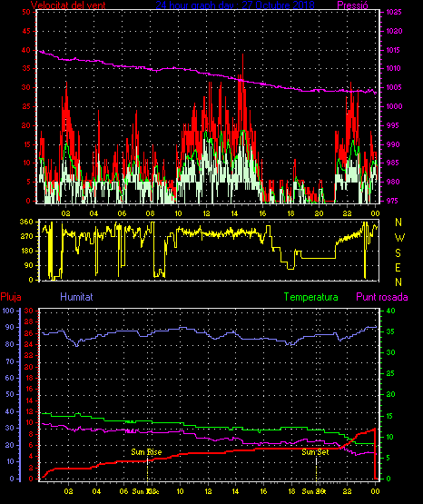This screenshot has height=504, width=423.
Task: Click humidity axis value 50
Action: point(10,394)
